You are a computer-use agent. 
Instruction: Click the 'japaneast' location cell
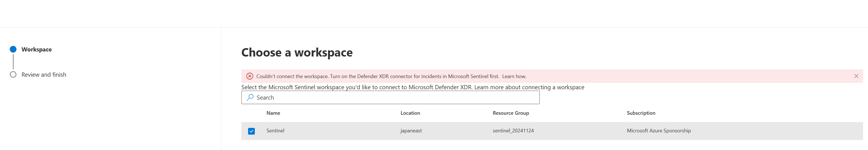(x=411, y=130)
